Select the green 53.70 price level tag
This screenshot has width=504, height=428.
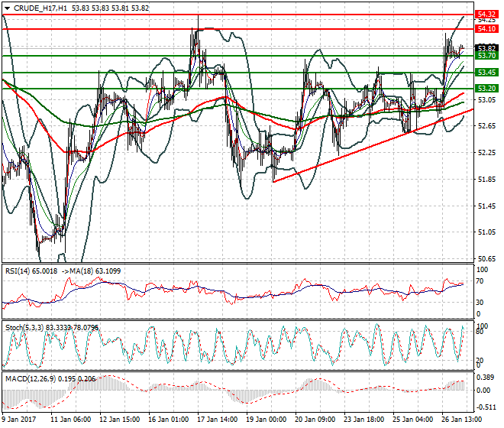pyautogui.click(x=486, y=56)
